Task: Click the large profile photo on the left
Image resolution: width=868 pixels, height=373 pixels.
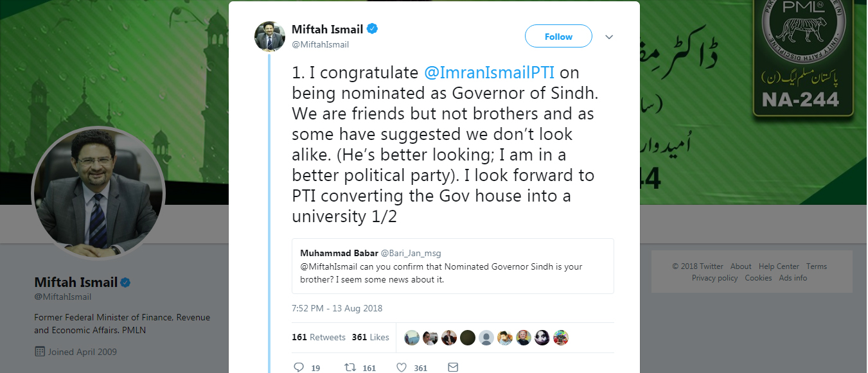Action: (98, 193)
